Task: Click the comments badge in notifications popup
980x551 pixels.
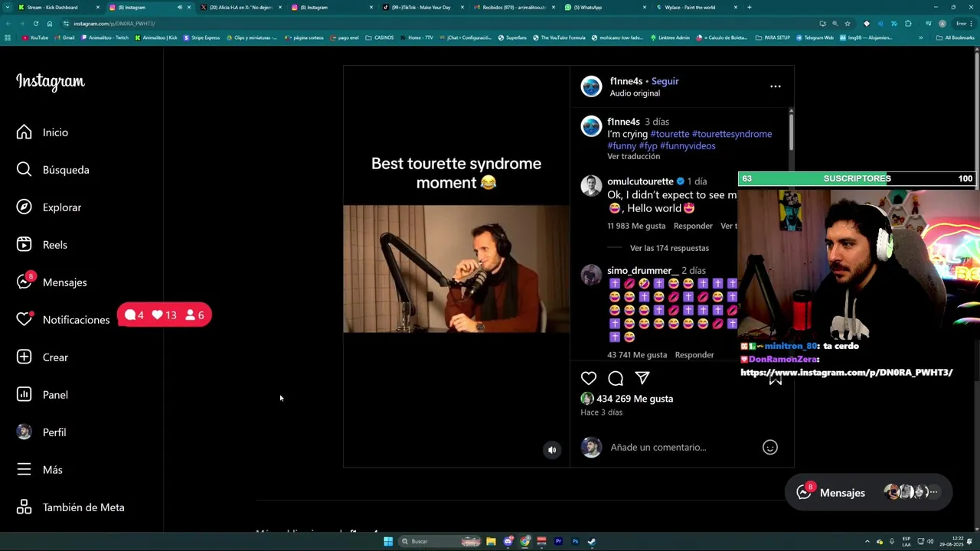Action: click(x=135, y=315)
